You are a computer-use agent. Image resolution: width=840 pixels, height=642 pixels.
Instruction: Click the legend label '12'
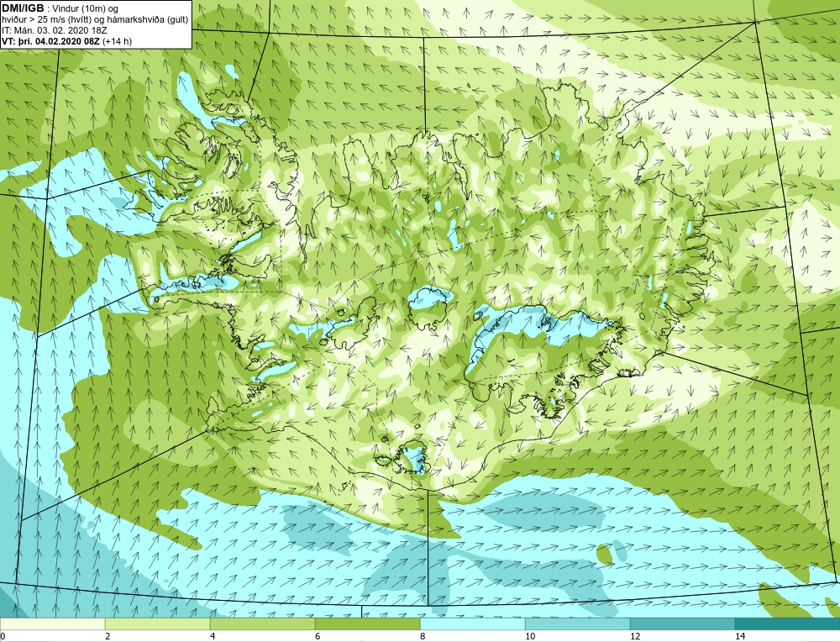pyautogui.click(x=635, y=636)
